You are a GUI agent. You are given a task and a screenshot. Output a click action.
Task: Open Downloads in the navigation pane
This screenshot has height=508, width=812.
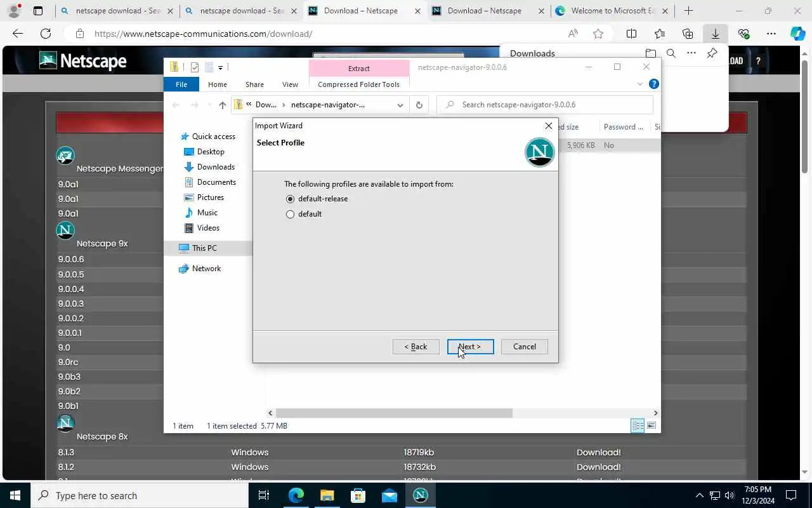[216, 167]
